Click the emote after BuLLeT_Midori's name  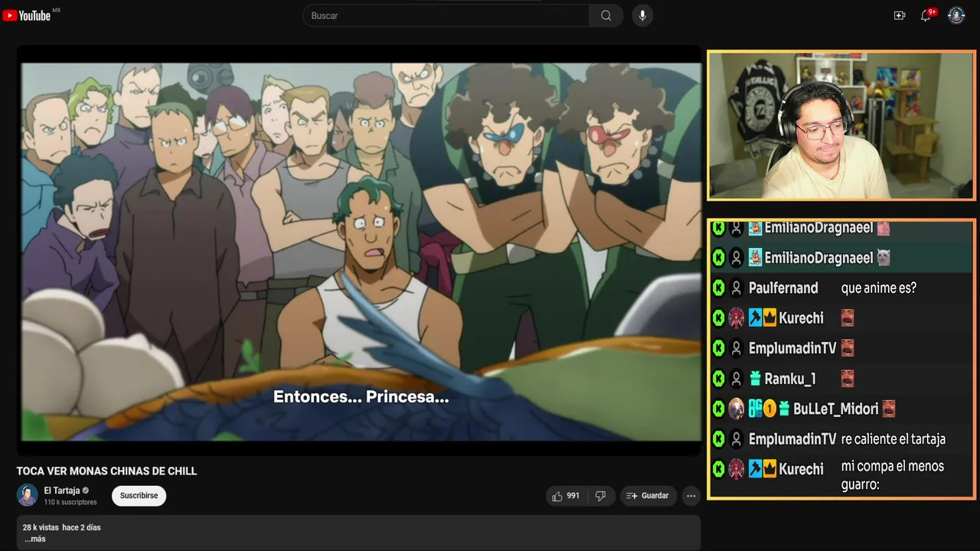[888, 409]
